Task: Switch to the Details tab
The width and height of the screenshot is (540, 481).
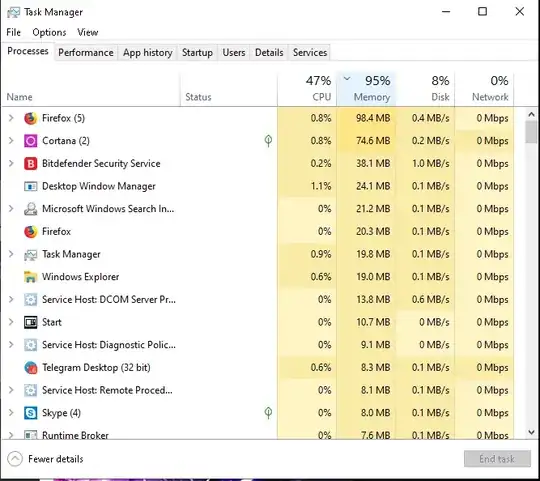Action: tap(269, 53)
